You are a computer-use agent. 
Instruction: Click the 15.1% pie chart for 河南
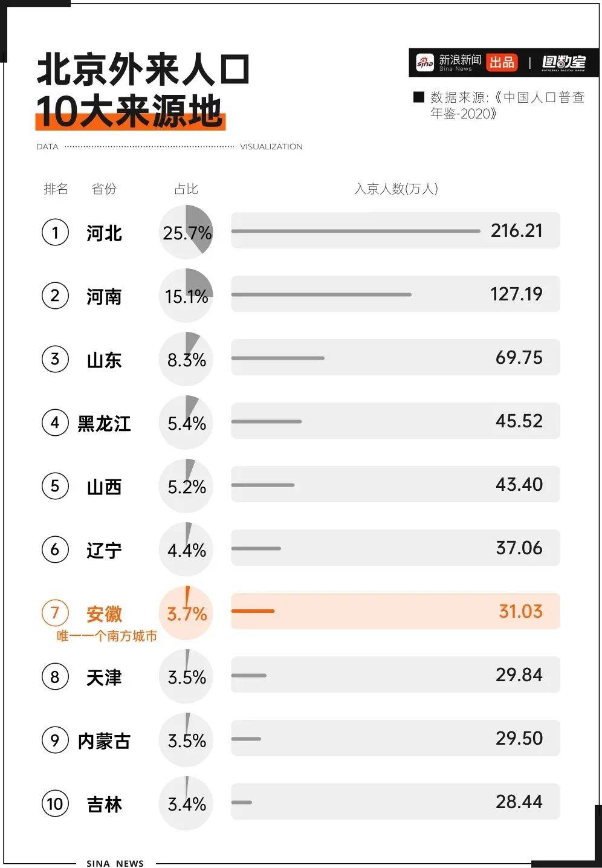[186, 296]
